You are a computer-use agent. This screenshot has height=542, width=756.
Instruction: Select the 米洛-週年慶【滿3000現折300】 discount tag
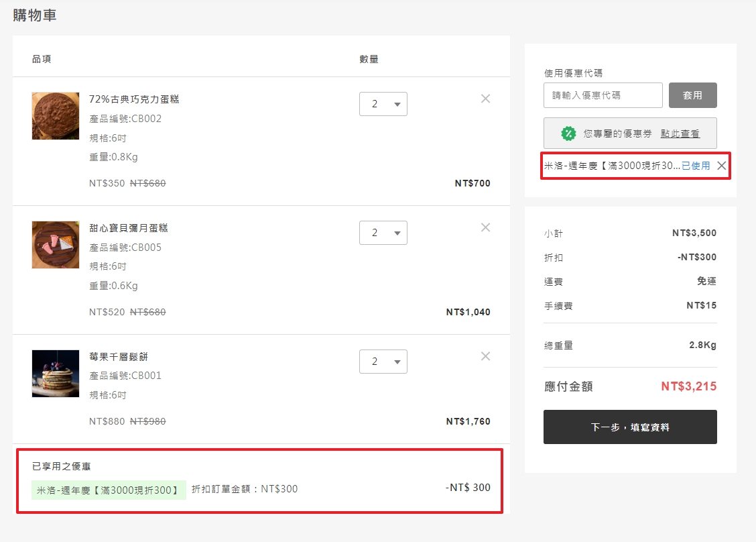point(107,490)
